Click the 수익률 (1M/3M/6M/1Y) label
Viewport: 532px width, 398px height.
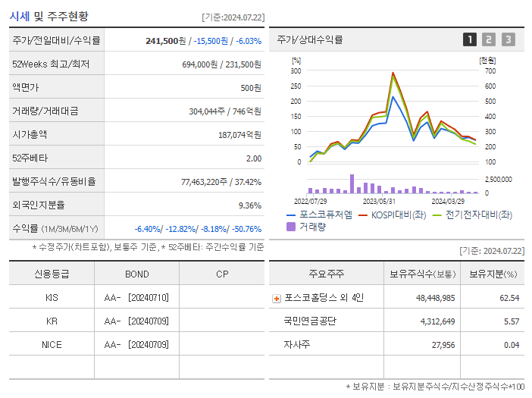pyautogui.click(x=55, y=229)
